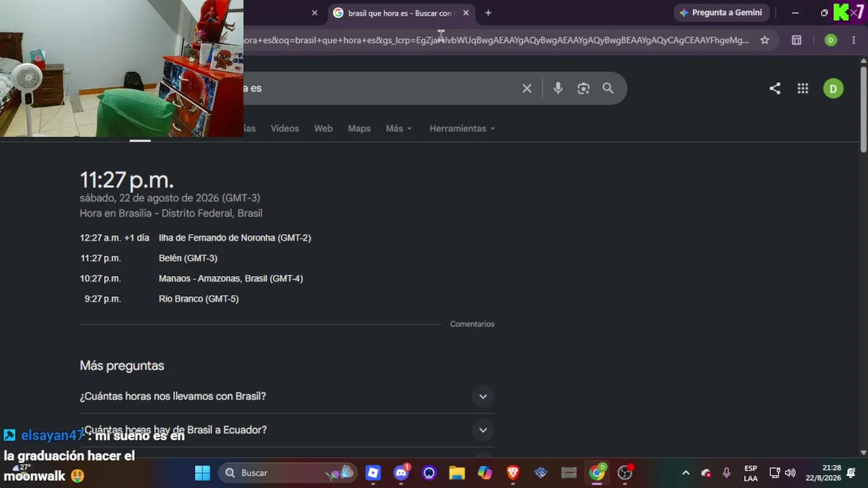This screenshot has width=868, height=488.
Task: Clear the Google search box text
Action: tap(527, 88)
